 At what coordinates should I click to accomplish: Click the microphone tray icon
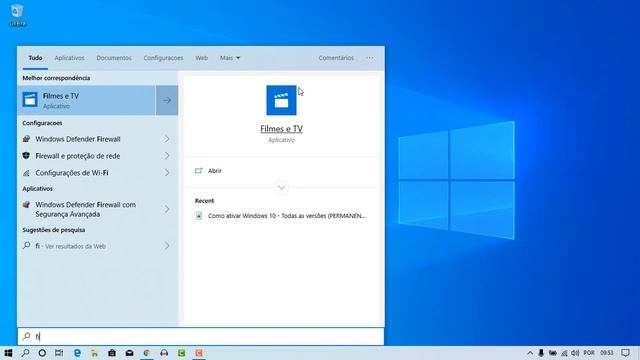tap(541, 353)
